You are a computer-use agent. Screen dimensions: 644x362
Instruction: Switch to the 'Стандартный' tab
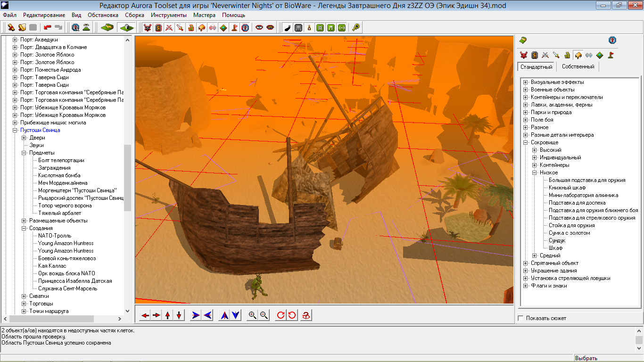[537, 67]
